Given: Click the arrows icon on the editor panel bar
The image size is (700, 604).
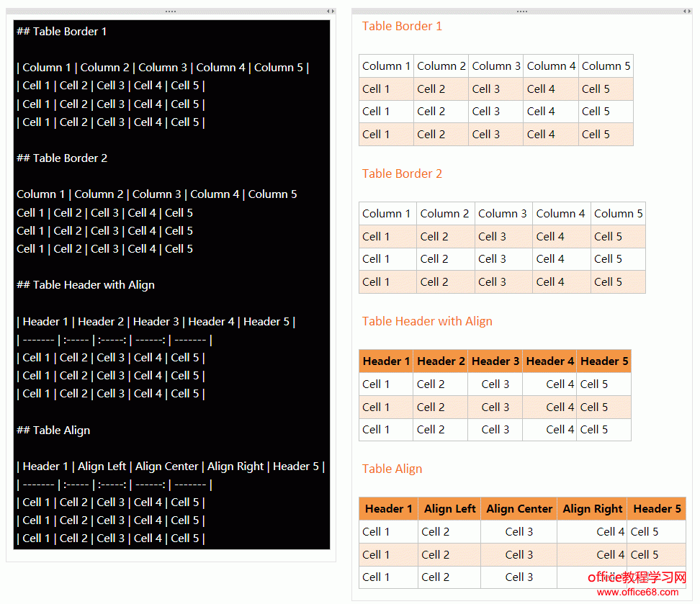Looking at the screenshot, I should coord(331,12).
